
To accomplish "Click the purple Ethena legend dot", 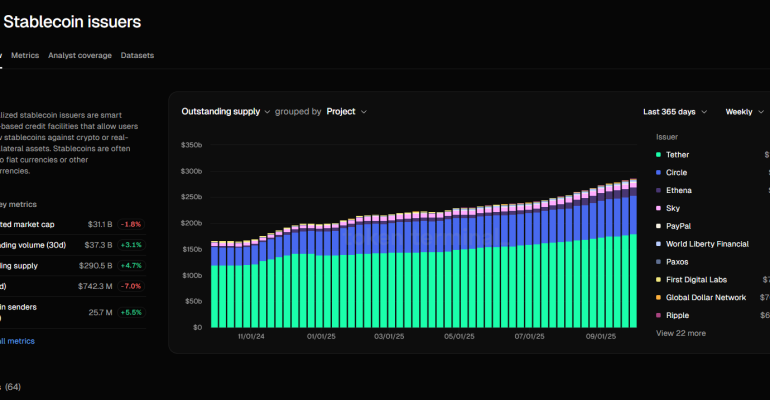I will click(658, 190).
